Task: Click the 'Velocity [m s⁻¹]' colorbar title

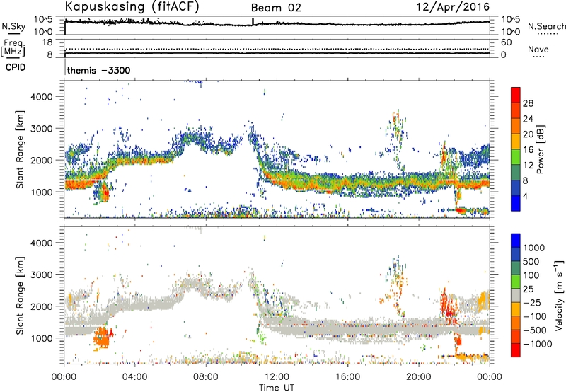Action: point(559,295)
